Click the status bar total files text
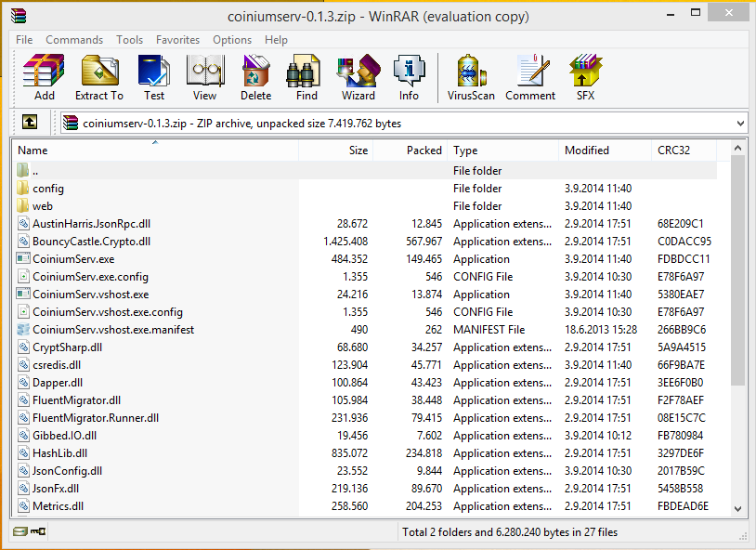756x550 pixels. pyautogui.click(x=510, y=532)
